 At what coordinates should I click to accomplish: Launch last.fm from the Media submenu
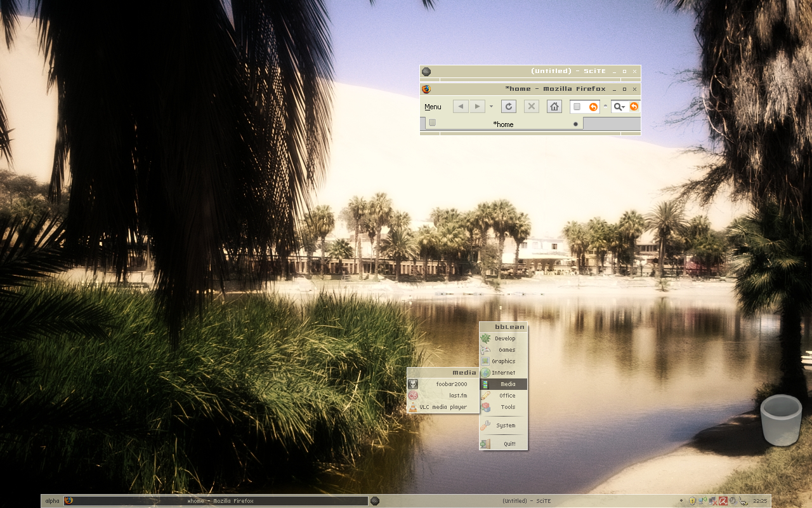click(443, 396)
